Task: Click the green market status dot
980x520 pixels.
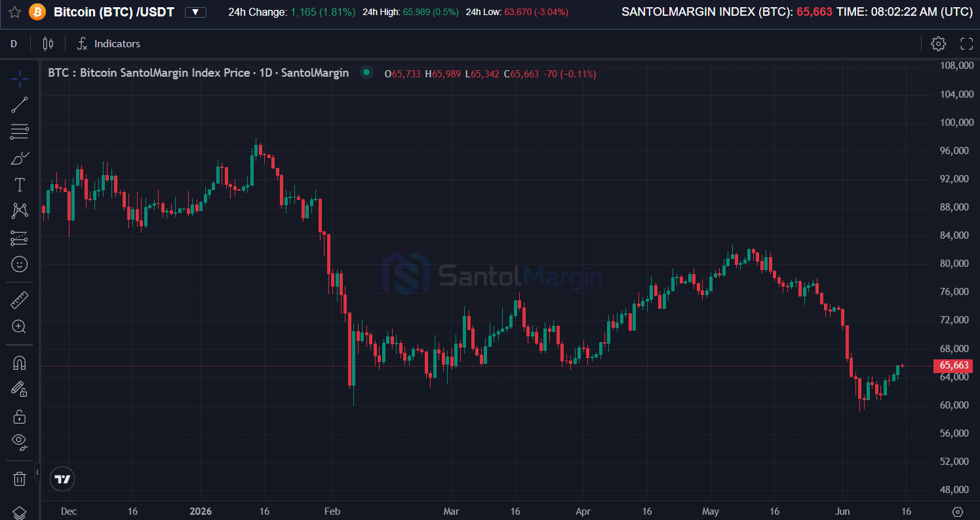Action: coord(366,73)
